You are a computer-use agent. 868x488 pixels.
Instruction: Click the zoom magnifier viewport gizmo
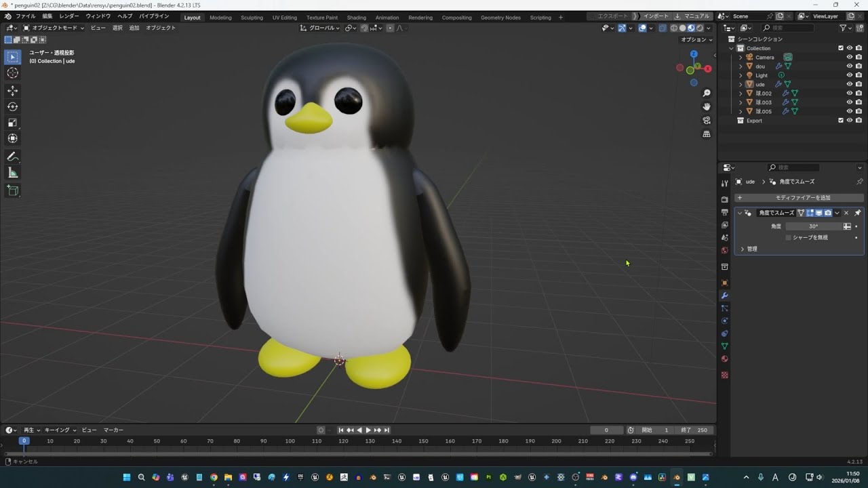(x=707, y=93)
